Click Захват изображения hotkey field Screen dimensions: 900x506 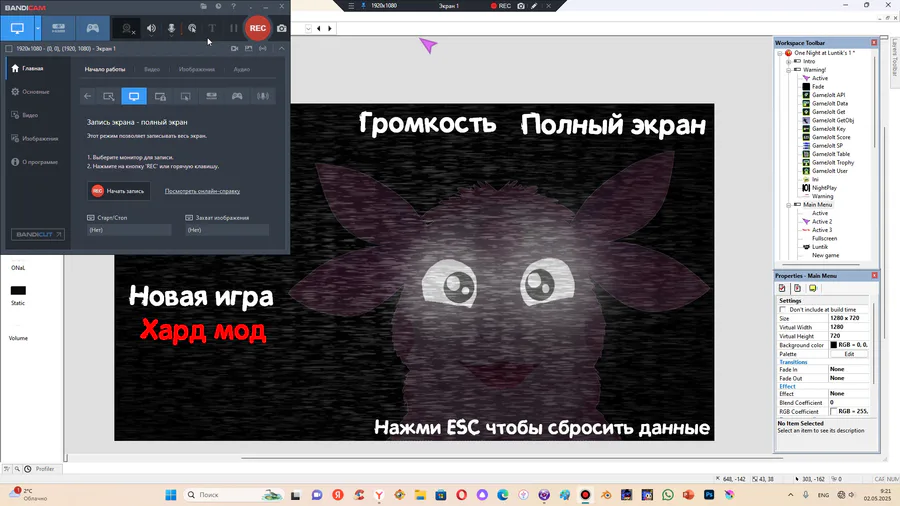coord(227,230)
